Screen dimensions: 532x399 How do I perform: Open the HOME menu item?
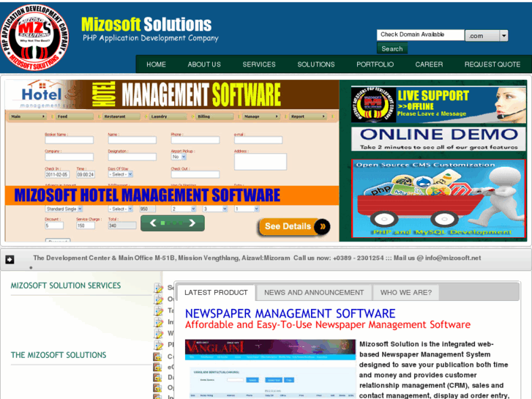pos(156,64)
